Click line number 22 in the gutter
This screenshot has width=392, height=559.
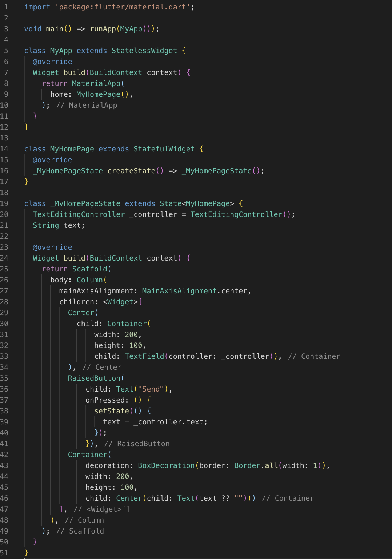(4, 237)
